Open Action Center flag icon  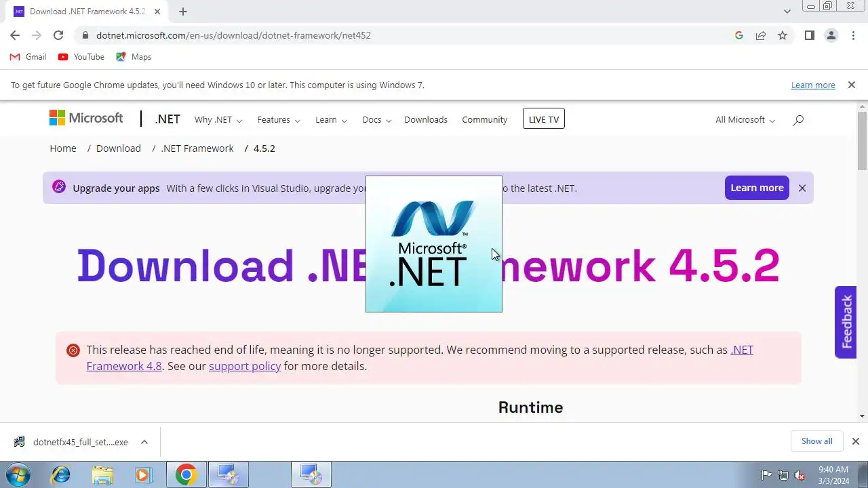pos(767,475)
